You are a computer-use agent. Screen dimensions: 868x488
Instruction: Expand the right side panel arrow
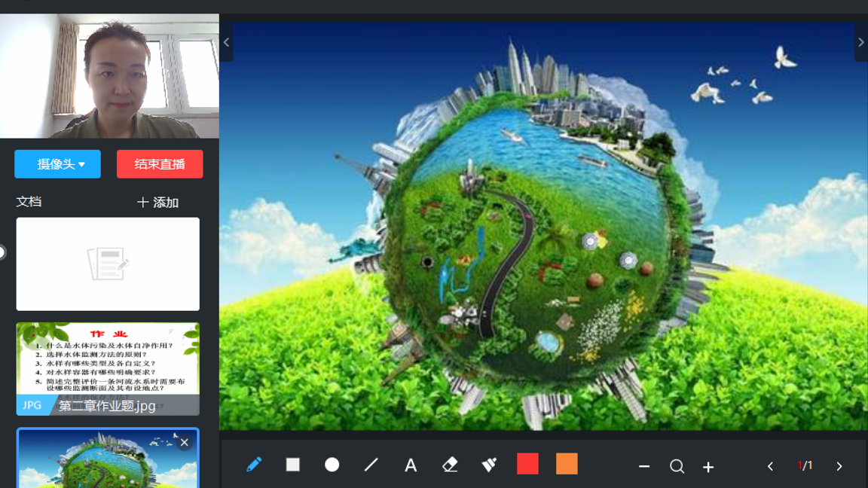[x=860, y=43]
